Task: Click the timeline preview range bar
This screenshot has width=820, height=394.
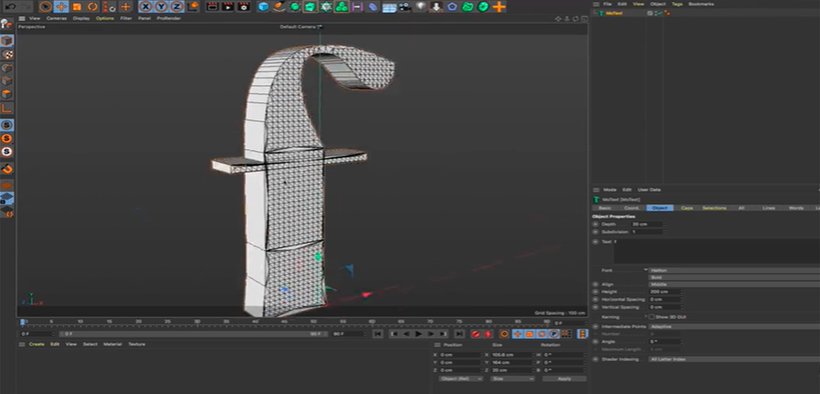Action: coord(193,334)
